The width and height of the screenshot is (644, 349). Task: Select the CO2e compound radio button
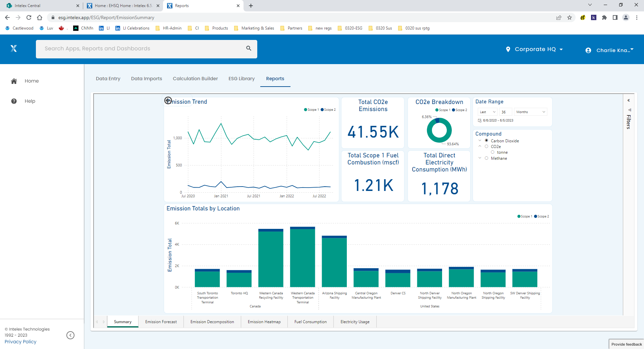point(487,146)
